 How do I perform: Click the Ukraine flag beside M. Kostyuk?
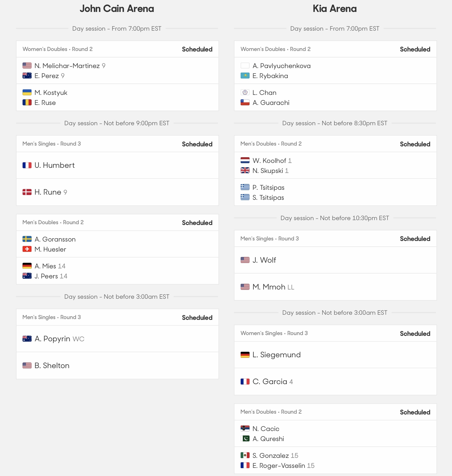(x=27, y=92)
